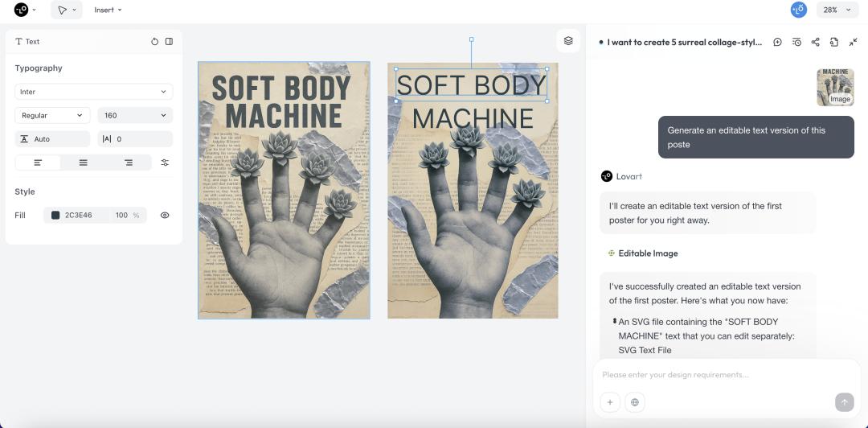Screen dimensions: 868x428
Task: Reset text properties with the refresh icon
Action: click(x=154, y=42)
